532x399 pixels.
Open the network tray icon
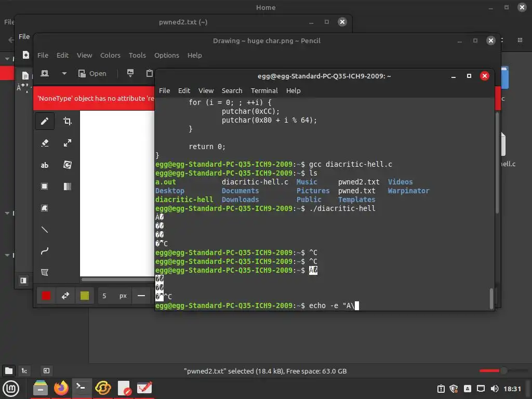[481, 389]
